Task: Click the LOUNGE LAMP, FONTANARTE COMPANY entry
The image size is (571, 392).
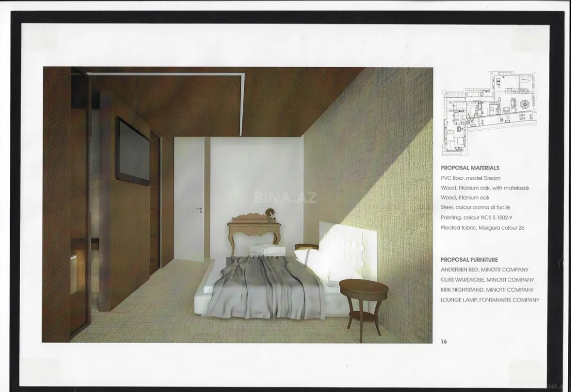Action: pyautogui.click(x=489, y=300)
